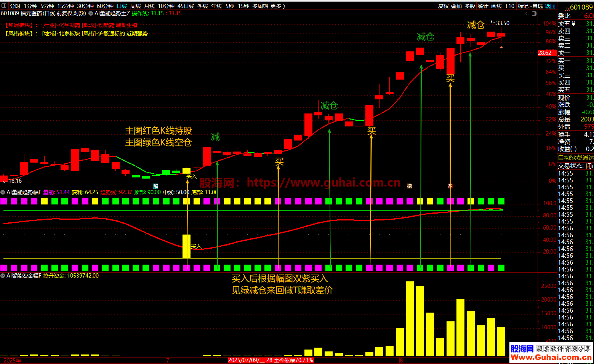The image size is (594, 364).
Task: Select the 10分钟 period
Action: pos(166,6)
